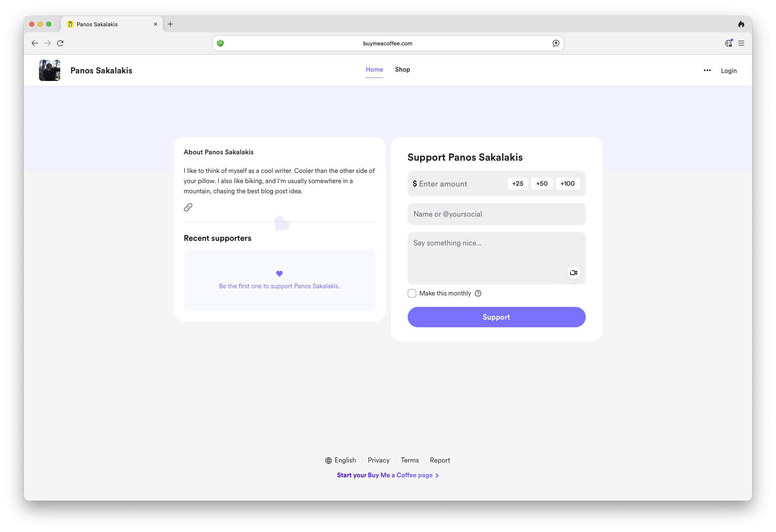Click the browser back arrow
The image size is (776, 532).
point(35,43)
